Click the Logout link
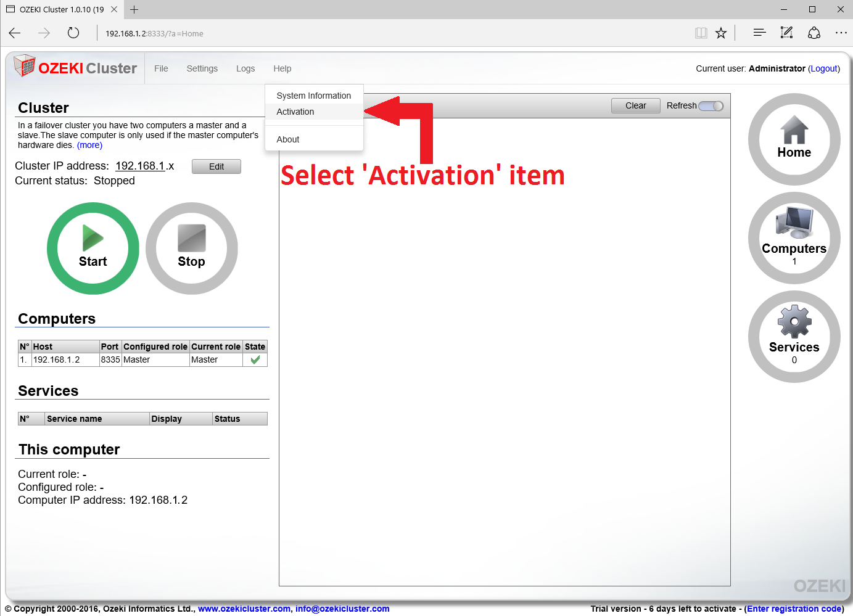853x616 pixels. tap(824, 68)
